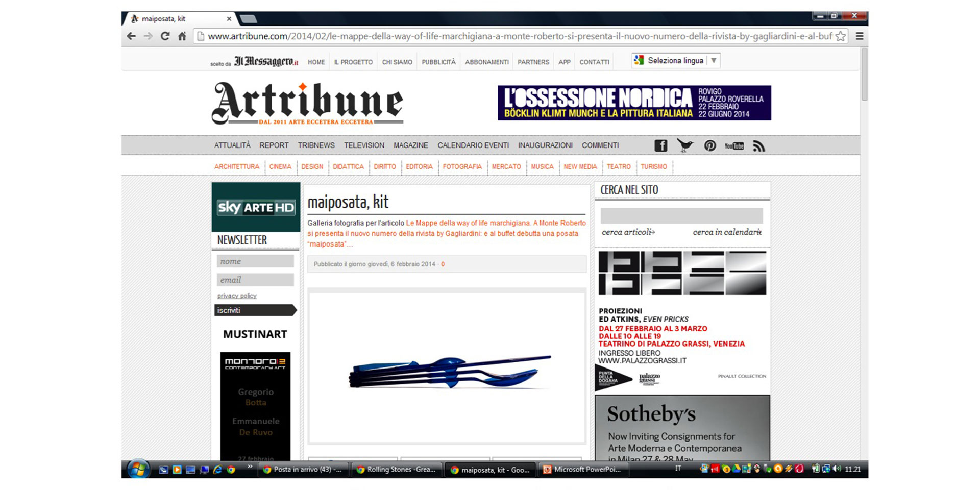Open the Google Drive tray icon
This screenshot has height=490, width=980.
pyautogui.click(x=737, y=469)
